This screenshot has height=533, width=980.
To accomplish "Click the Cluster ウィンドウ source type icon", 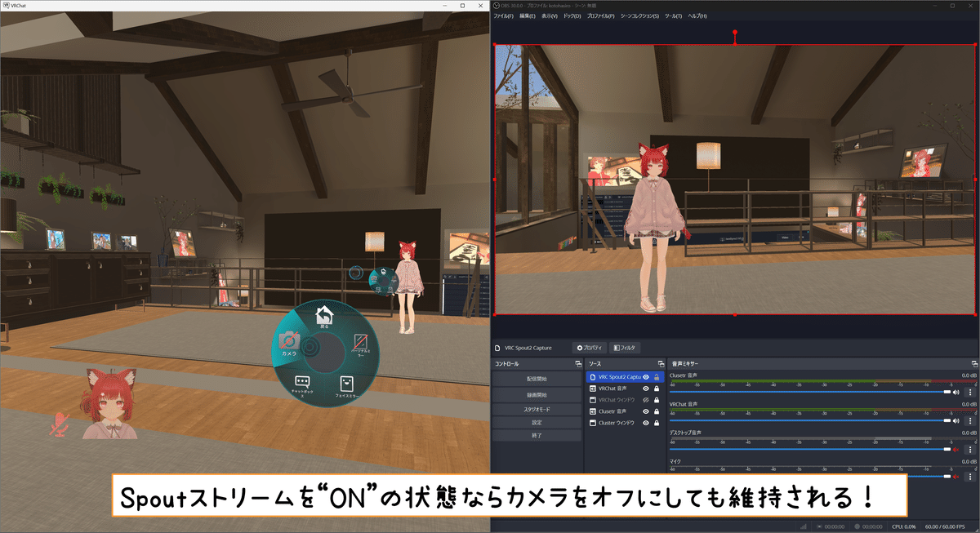I will click(x=592, y=423).
